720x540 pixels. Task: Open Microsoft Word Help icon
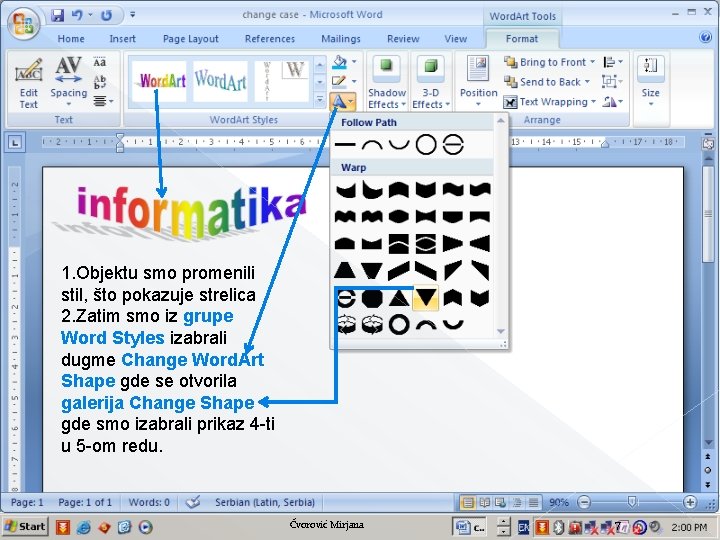705,37
